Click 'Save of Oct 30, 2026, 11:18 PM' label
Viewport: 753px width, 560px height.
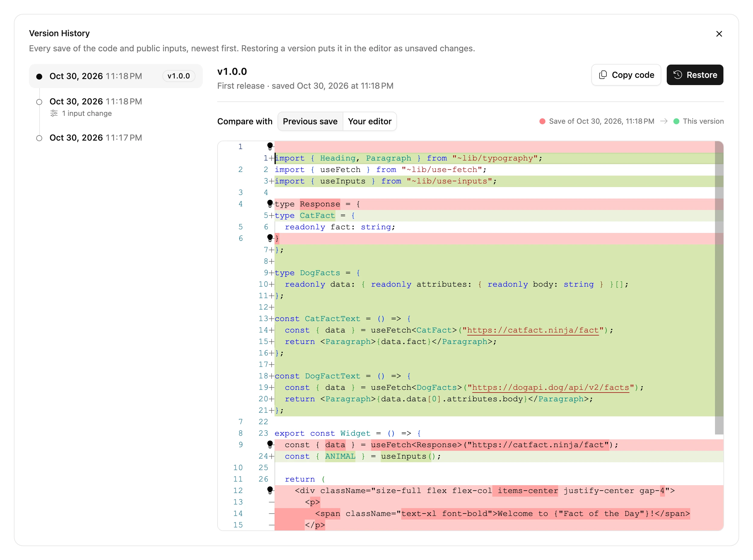pos(602,121)
